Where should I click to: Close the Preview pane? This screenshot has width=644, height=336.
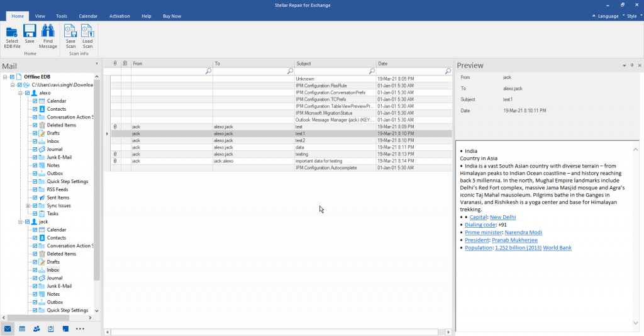[x=640, y=65]
